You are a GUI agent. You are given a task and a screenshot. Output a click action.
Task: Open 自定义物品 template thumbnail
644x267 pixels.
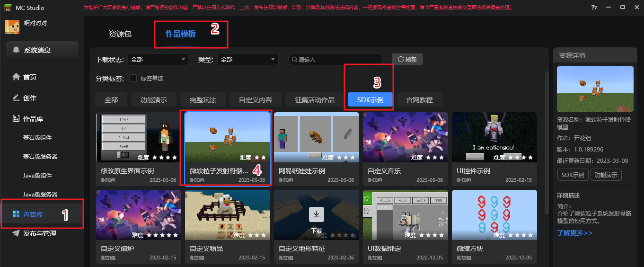(x=228, y=215)
